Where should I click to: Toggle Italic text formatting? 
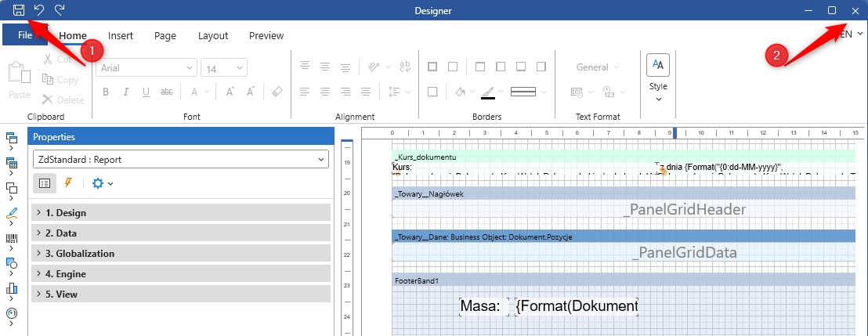[125, 92]
